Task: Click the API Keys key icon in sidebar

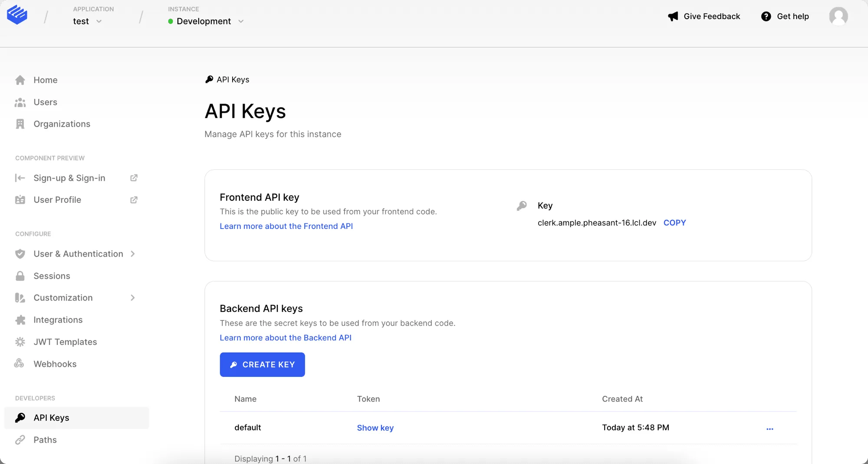Action: click(20, 418)
